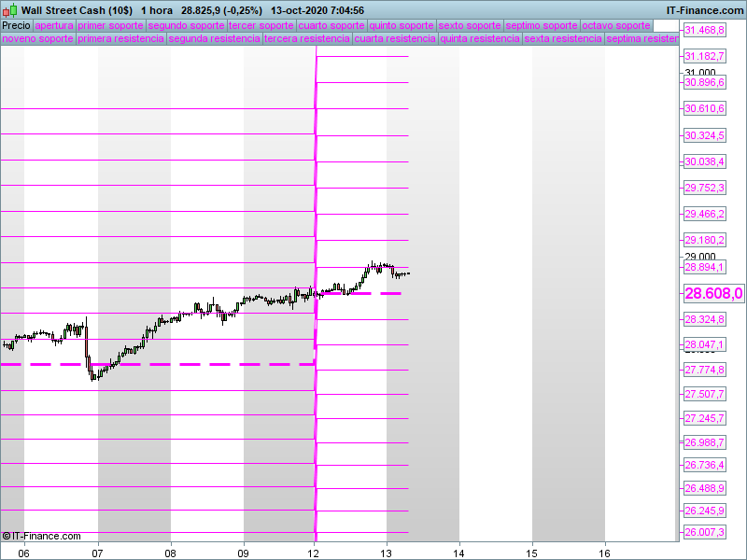Select the cuarto soporte label
747x560 pixels.
pyautogui.click(x=331, y=26)
